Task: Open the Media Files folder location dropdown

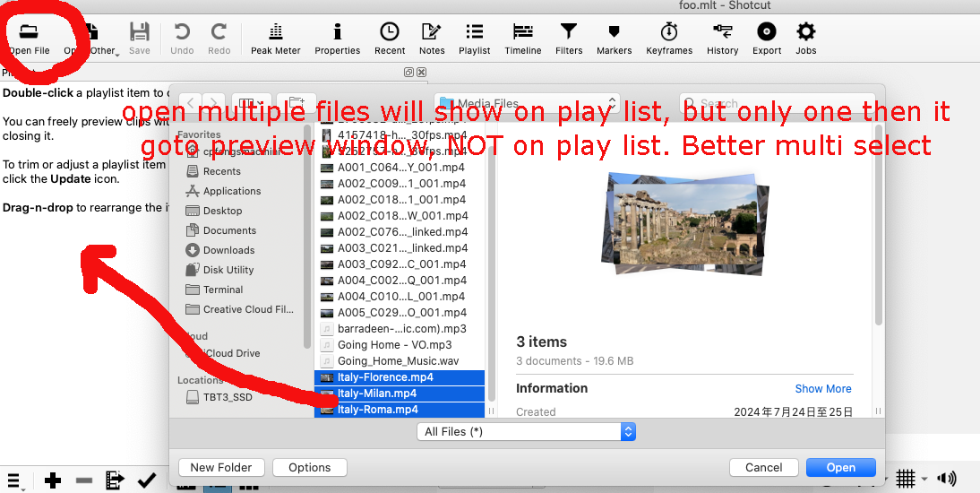Action: [x=527, y=103]
